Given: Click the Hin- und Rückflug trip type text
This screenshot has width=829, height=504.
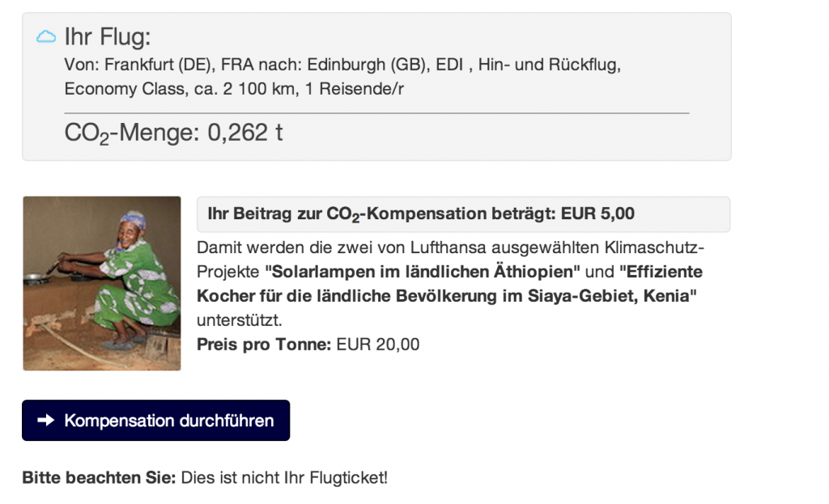Looking at the screenshot, I should (x=549, y=65).
